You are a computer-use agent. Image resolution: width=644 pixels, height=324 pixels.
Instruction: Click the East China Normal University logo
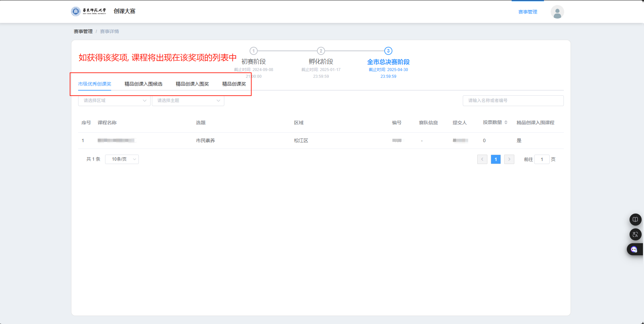point(89,11)
